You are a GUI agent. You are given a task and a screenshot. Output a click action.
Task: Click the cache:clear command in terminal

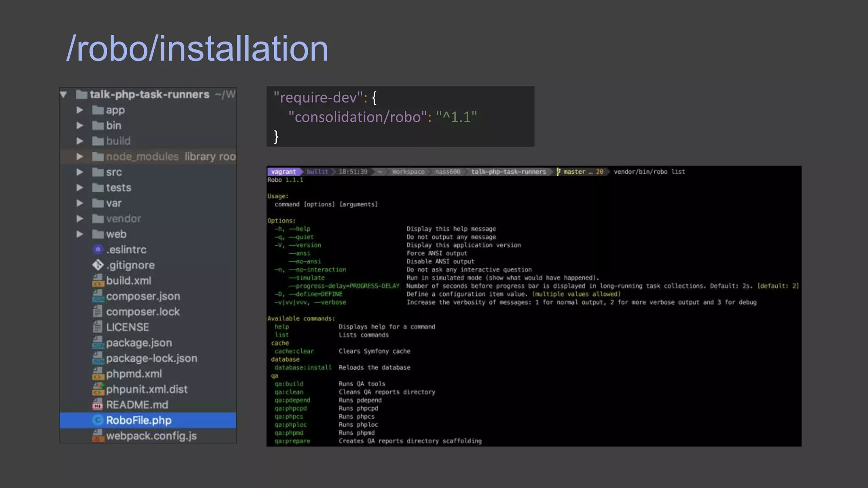[x=294, y=351]
